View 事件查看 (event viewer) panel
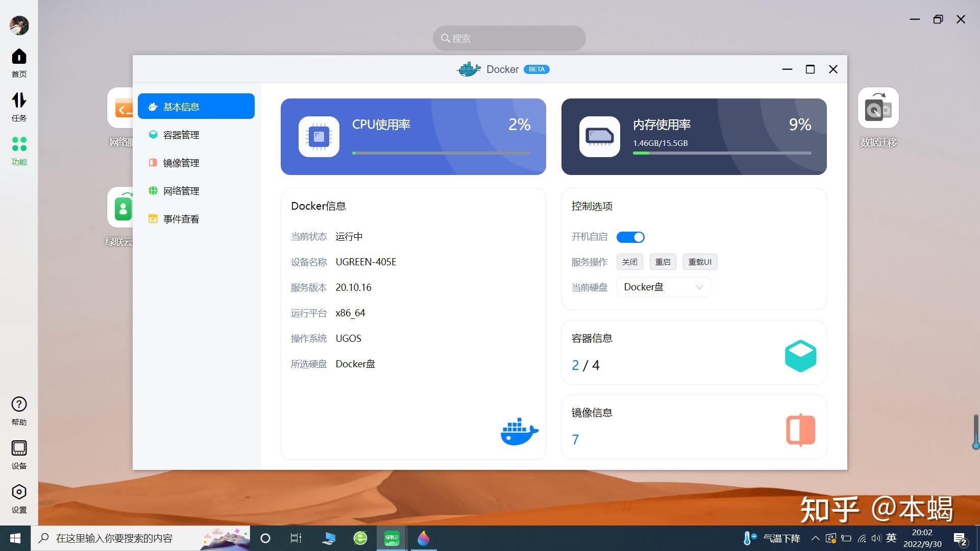The image size is (980, 551). point(181,218)
